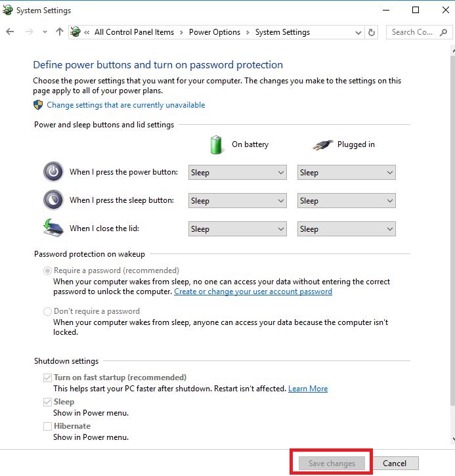This screenshot has height=476, width=455.
Task: Click the Search Control Panel field
Action: tap(419, 32)
